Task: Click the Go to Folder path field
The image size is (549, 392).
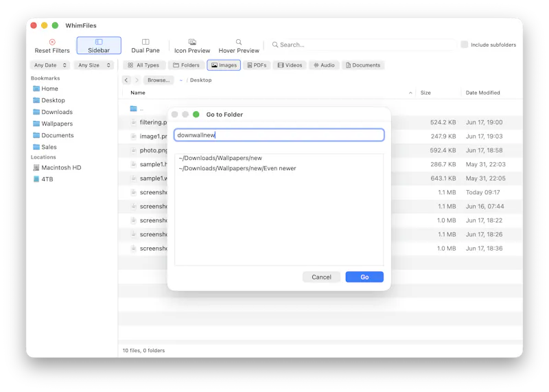Action: (x=279, y=135)
